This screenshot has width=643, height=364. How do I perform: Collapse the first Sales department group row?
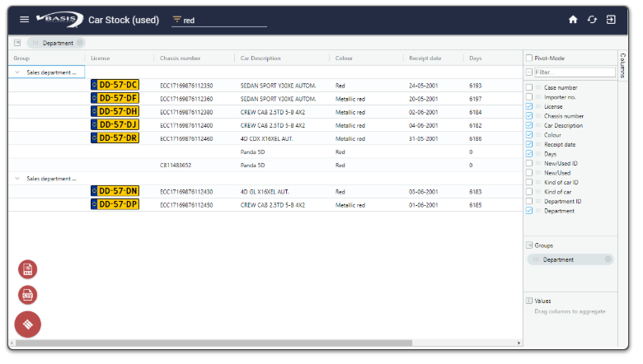(17, 72)
